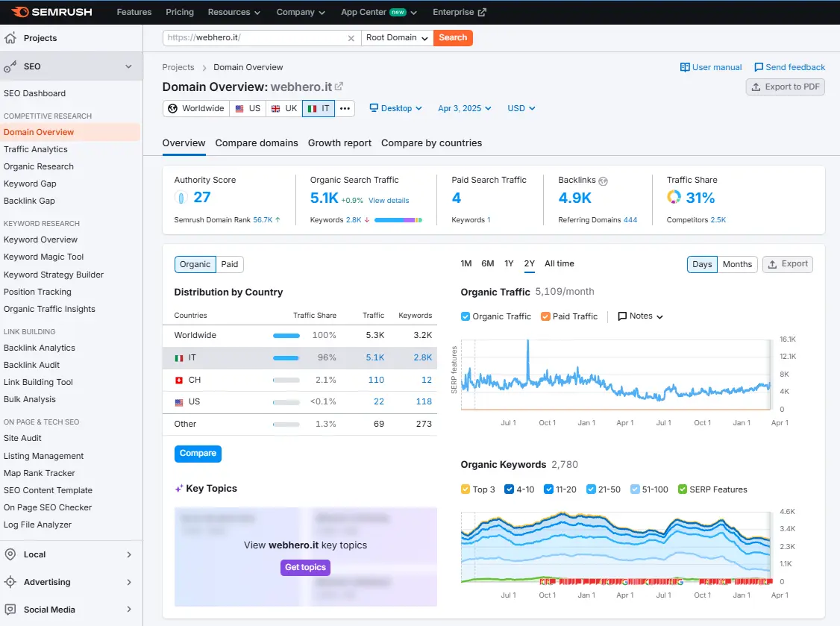The height and width of the screenshot is (626, 840).
Task: Switch to Compare by countries tab
Action: 432,143
